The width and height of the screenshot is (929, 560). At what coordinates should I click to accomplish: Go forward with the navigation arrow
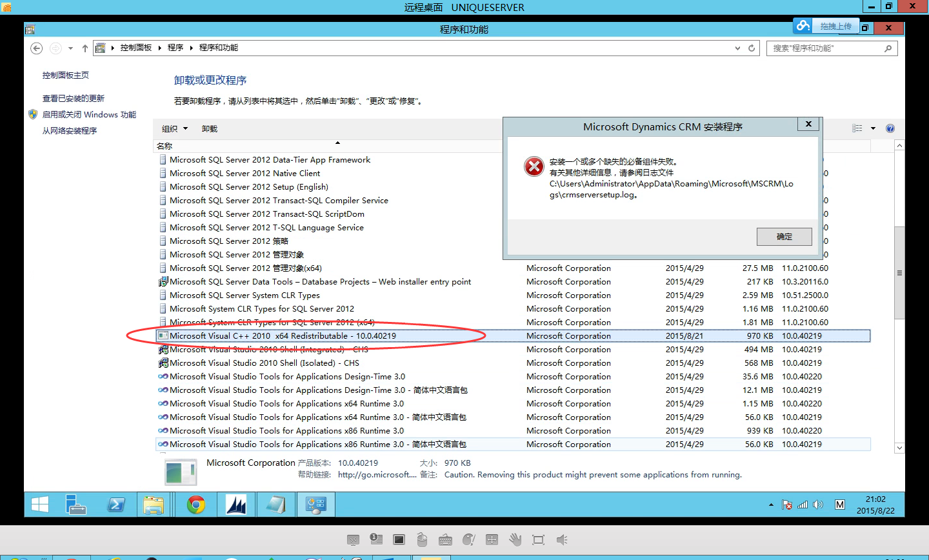click(56, 48)
